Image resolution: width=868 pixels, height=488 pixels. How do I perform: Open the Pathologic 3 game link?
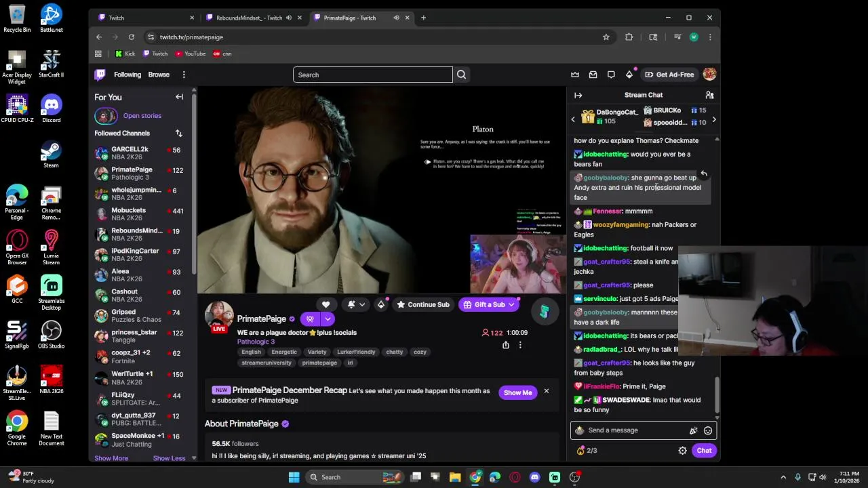click(x=256, y=342)
